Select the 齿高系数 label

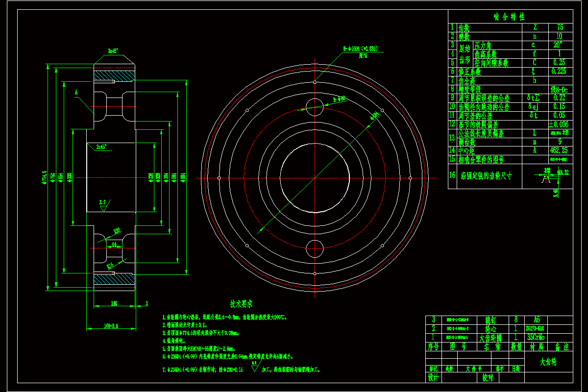point(486,54)
